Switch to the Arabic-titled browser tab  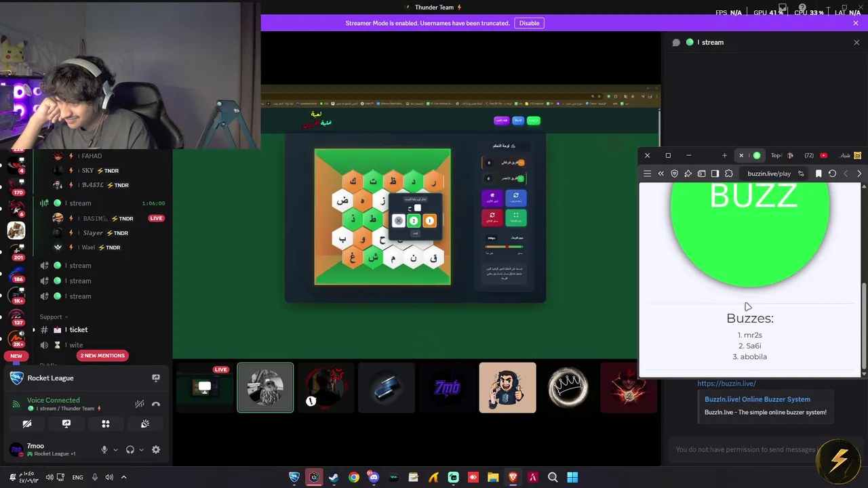(x=850, y=155)
